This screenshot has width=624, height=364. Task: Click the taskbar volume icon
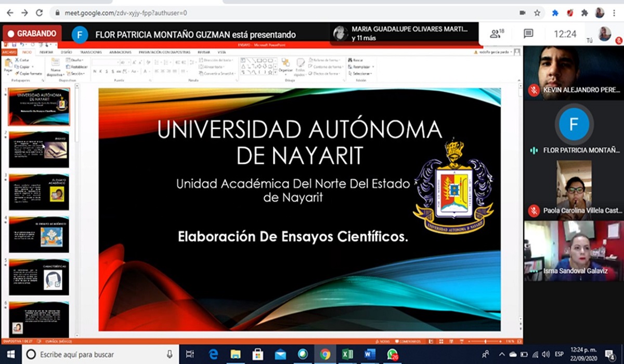(545, 354)
